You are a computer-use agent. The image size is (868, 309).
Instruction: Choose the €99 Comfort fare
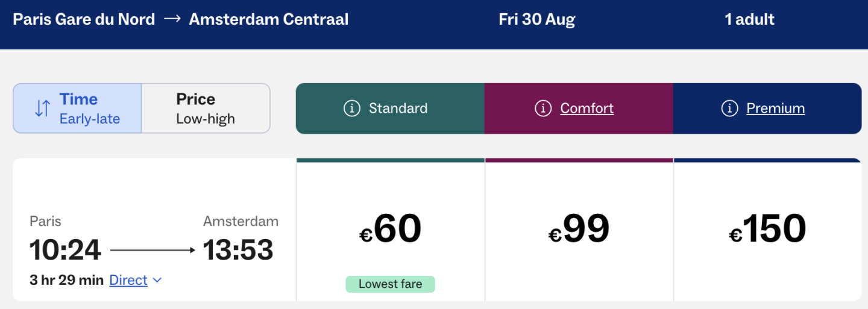coord(579,229)
